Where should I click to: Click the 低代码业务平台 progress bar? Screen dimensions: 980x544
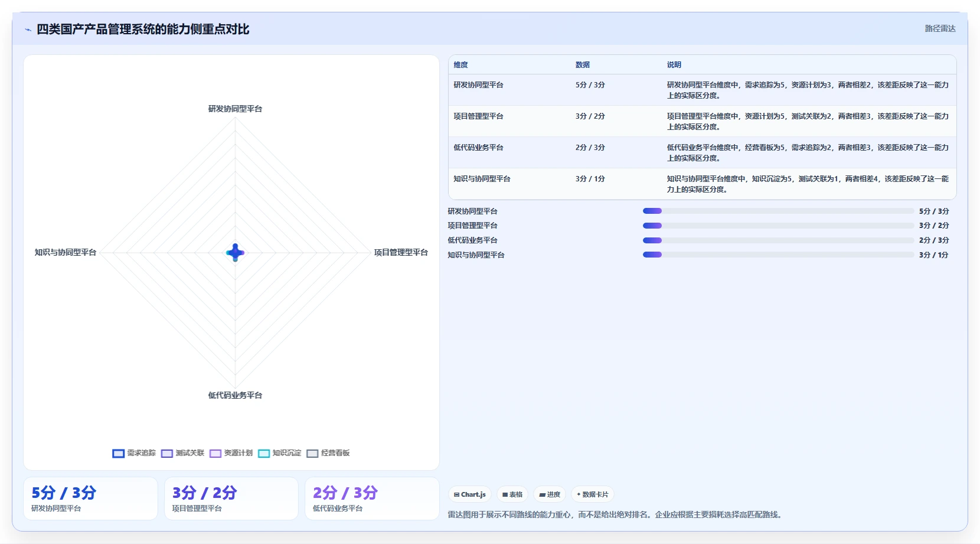click(778, 240)
